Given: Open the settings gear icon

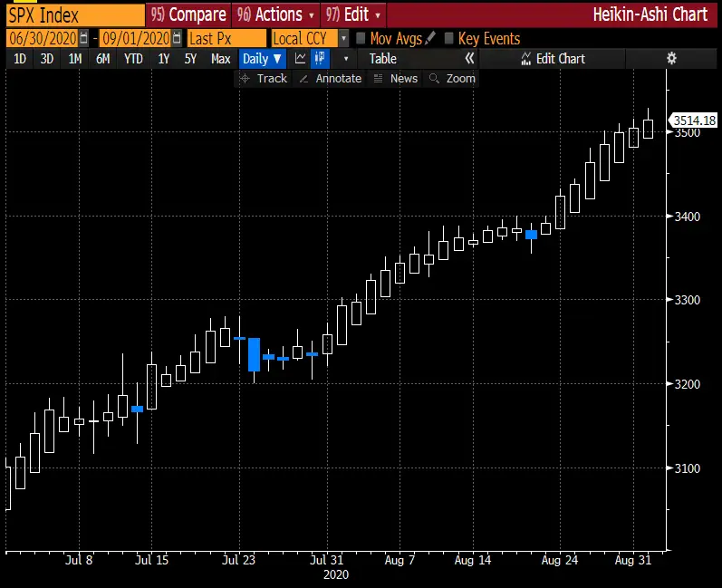Looking at the screenshot, I should (671, 59).
